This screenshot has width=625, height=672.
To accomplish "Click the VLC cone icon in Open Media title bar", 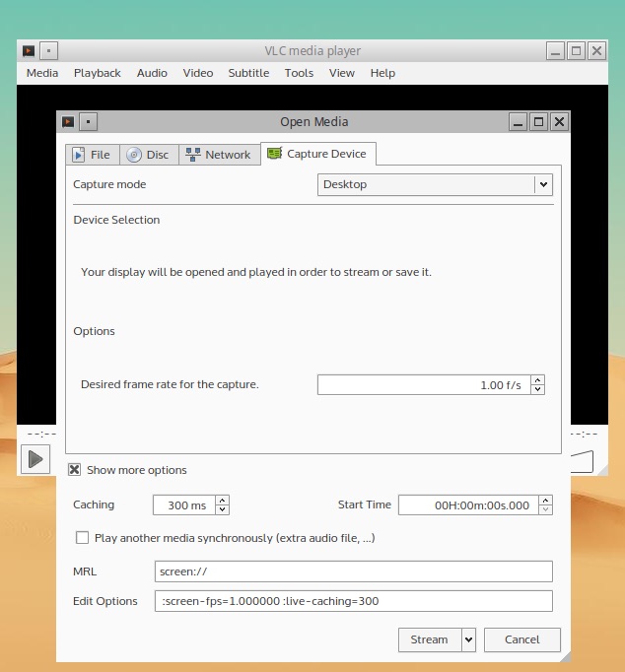I will tap(68, 122).
